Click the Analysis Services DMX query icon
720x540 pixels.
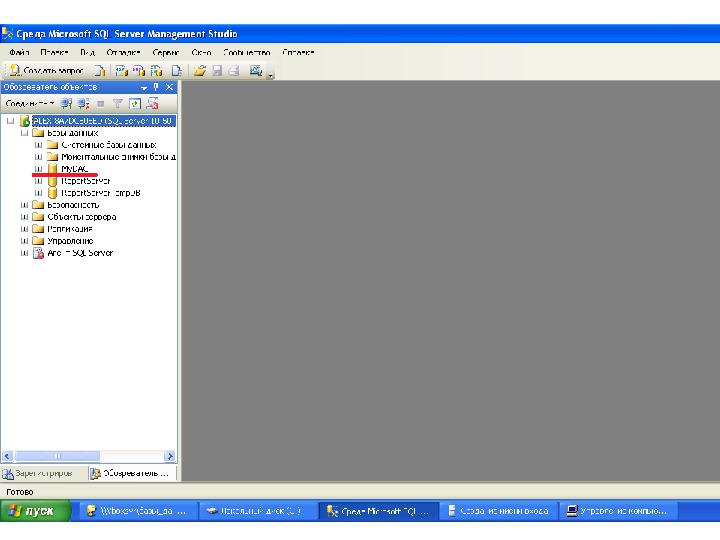click(x=139, y=71)
